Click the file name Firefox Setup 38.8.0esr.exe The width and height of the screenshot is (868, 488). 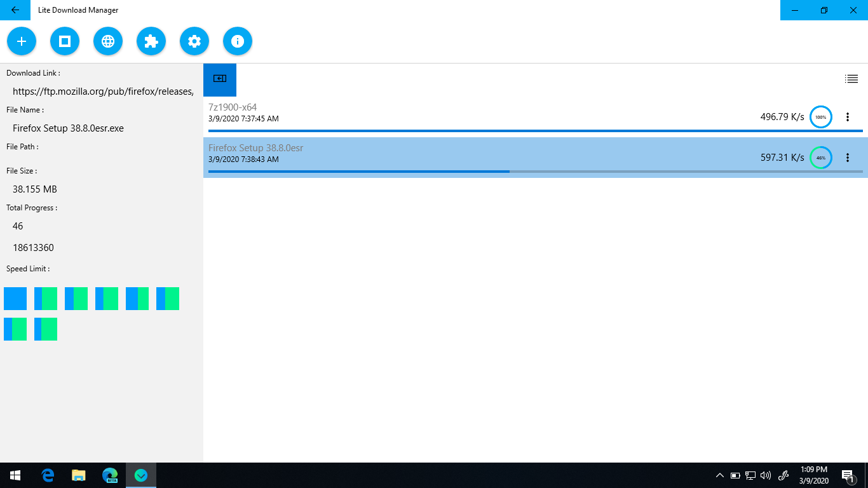point(69,128)
